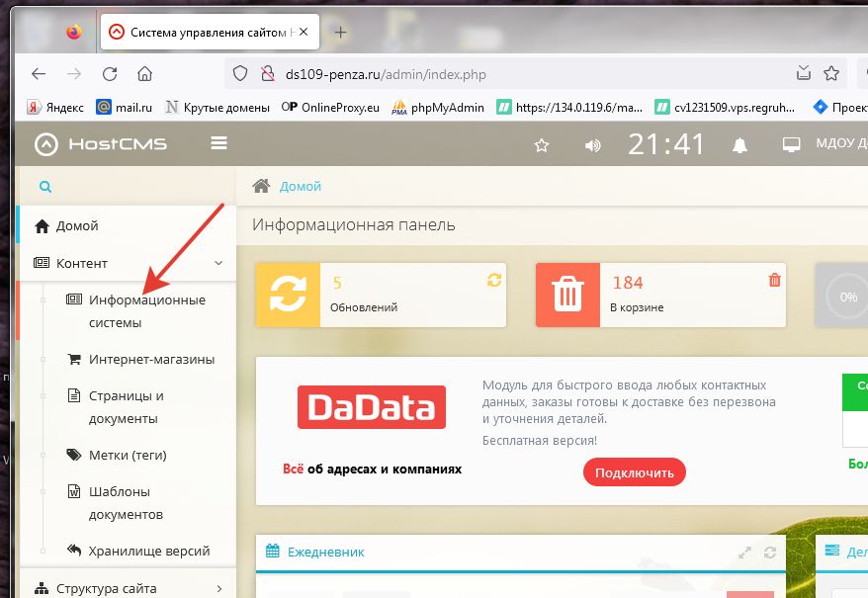Click the red trash bin tile
The height and width of the screenshot is (598, 868).
pos(568,295)
